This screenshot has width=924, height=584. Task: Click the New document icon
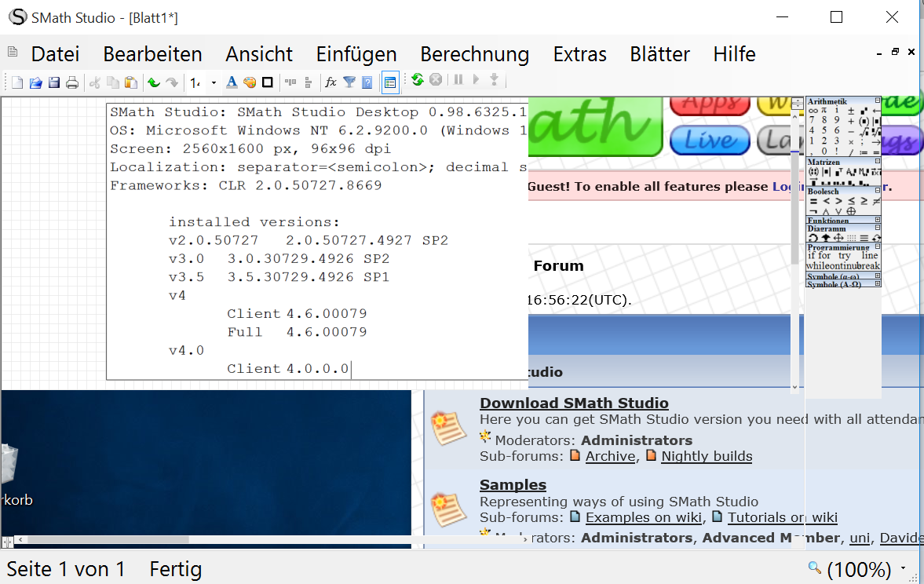coord(16,82)
